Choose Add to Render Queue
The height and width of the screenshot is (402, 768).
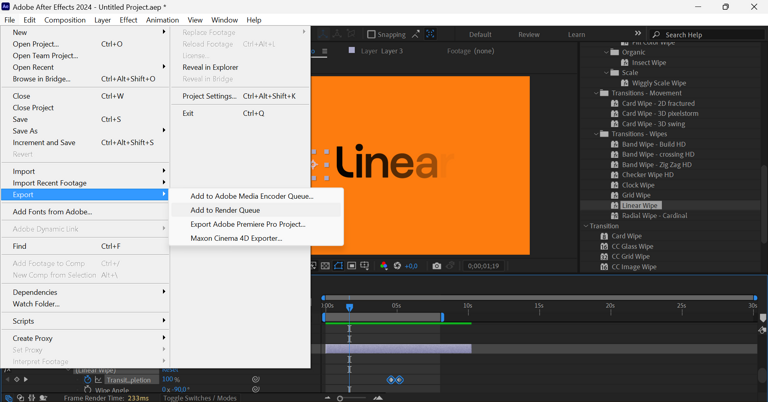pos(256,210)
